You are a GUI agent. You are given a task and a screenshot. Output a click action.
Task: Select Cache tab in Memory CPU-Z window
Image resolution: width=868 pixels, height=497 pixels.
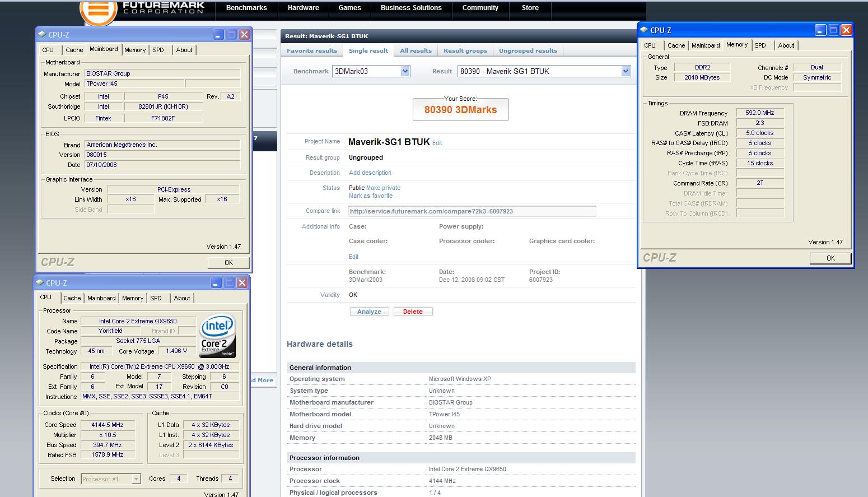click(x=676, y=45)
